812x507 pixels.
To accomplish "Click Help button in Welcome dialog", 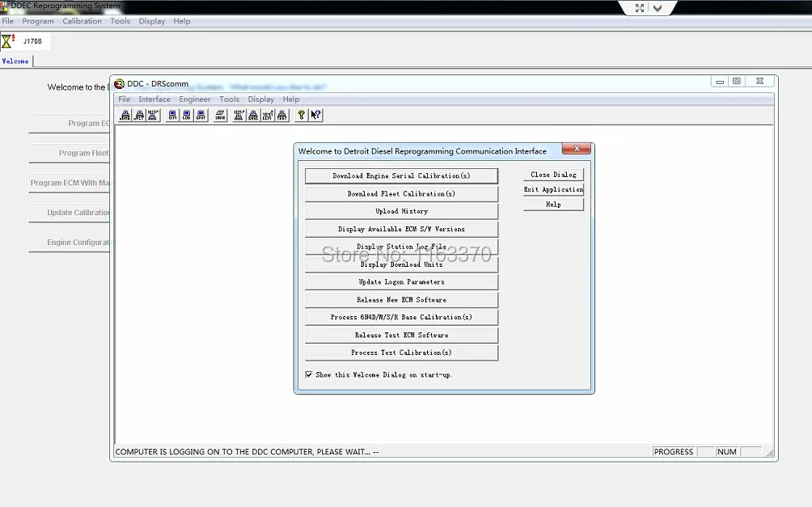I will click(x=553, y=205).
